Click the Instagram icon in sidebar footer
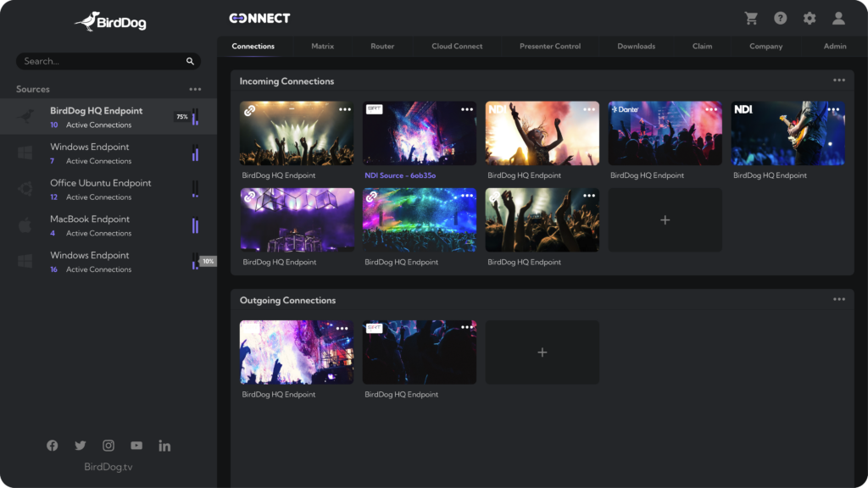This screenshot has width=868, height=488. 108,446
